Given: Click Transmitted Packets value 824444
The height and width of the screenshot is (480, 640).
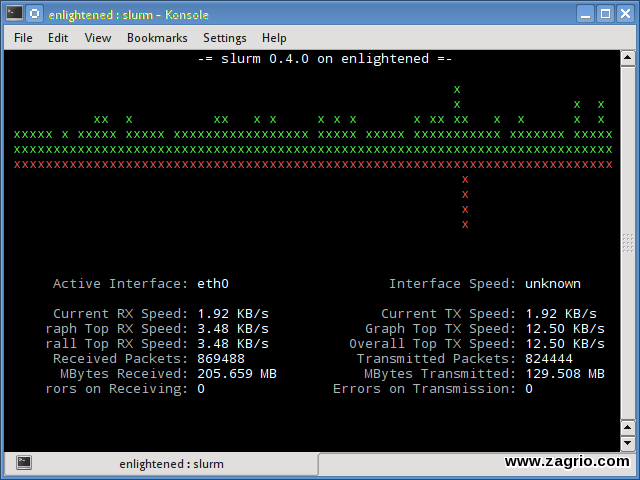Looking at the screenshot, I should click(x=549, y=359).
